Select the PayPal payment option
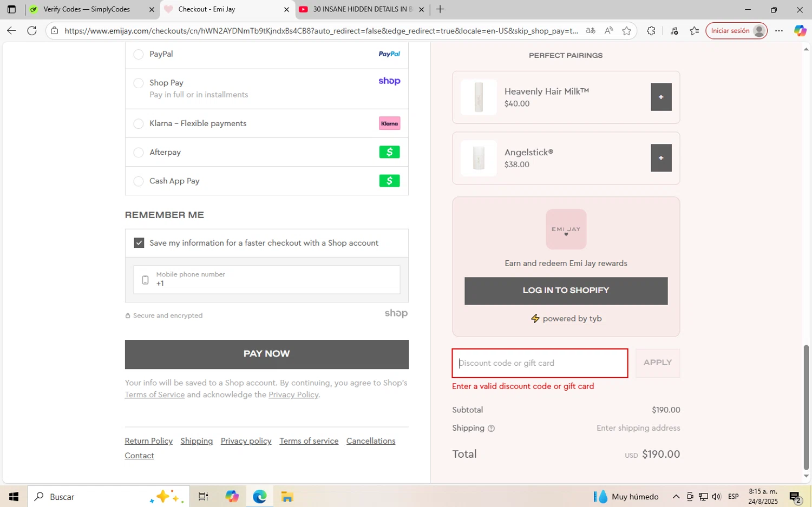The image size is (812, 507). point(139,54)
